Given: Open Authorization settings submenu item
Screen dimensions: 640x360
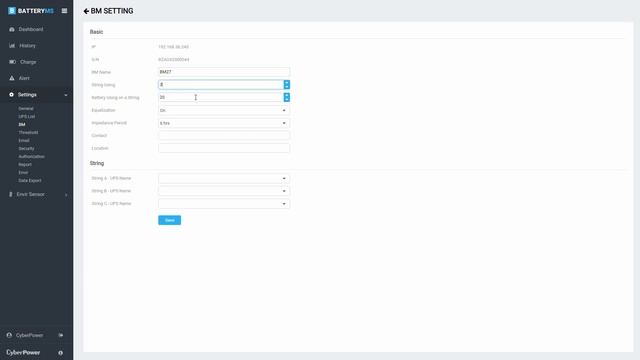Looking at the screenshot, I should (31, 156).
